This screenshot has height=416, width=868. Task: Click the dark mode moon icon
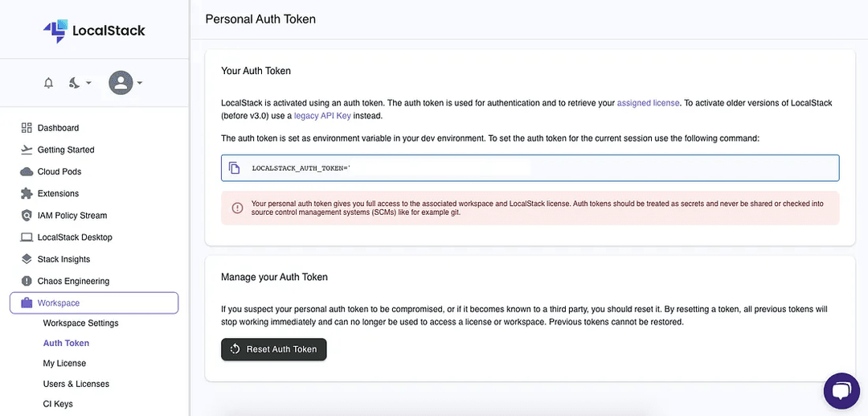74,83
